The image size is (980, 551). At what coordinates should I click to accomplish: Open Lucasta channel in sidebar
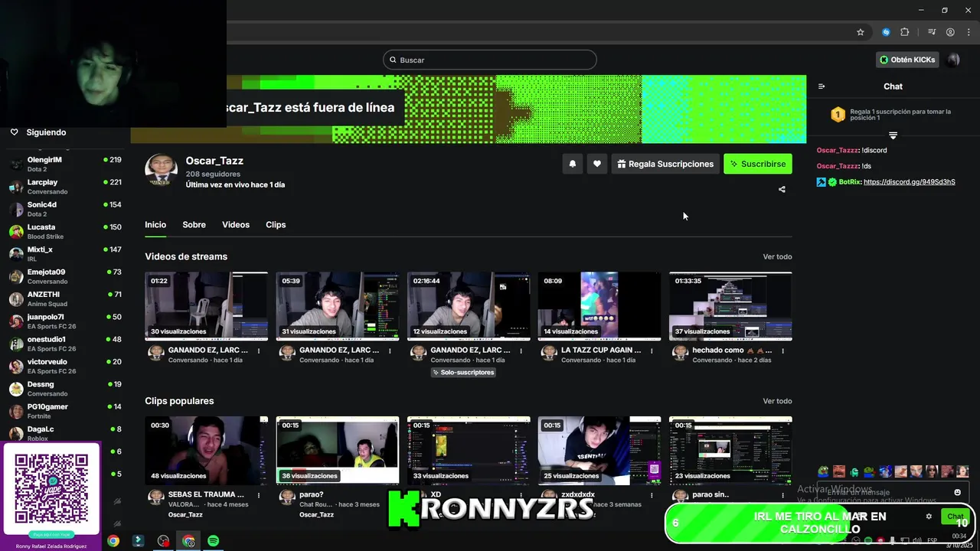click(65, 231)
